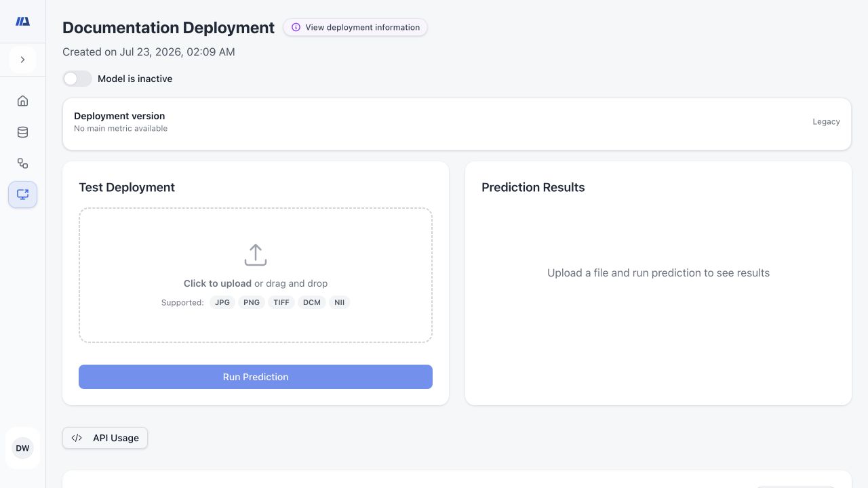Open the datasets database icon
Viewport: 868px width, 488px height.
click(22, 132)
